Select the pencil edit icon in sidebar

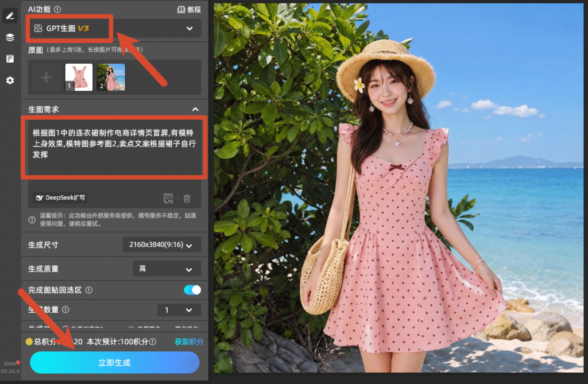10,15
